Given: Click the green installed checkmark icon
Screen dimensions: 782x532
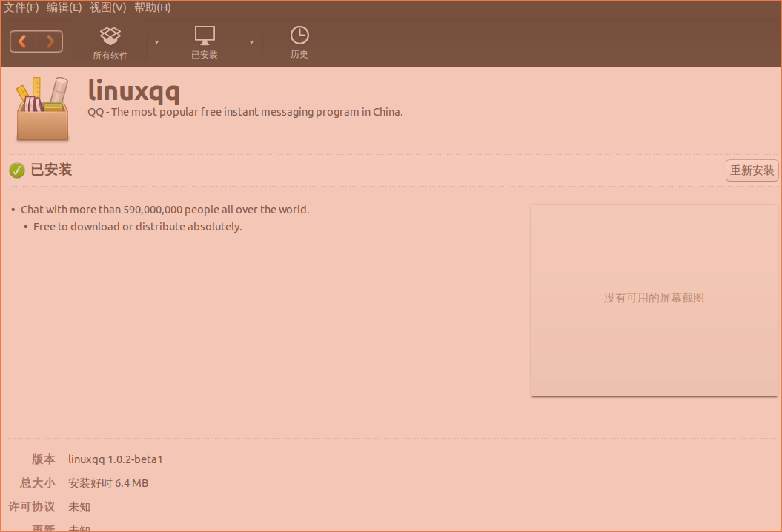Looking at the screenshot, I should pos(17,170).
